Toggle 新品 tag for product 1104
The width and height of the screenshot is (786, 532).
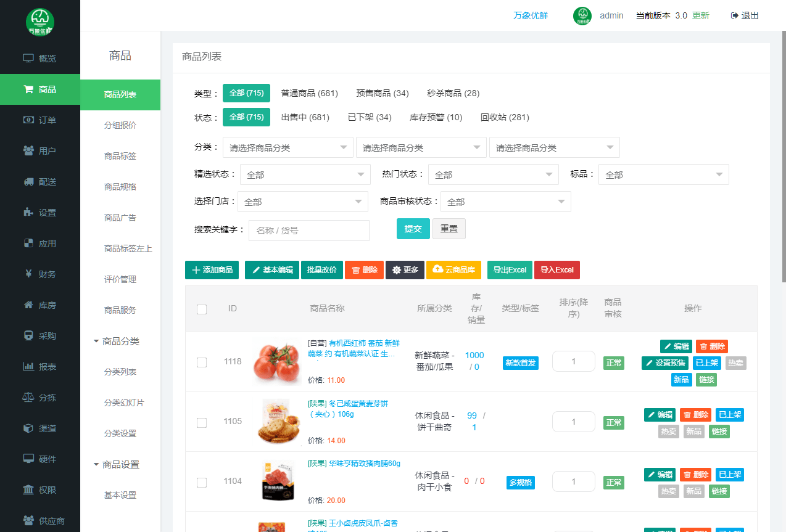tap(693, 491)
